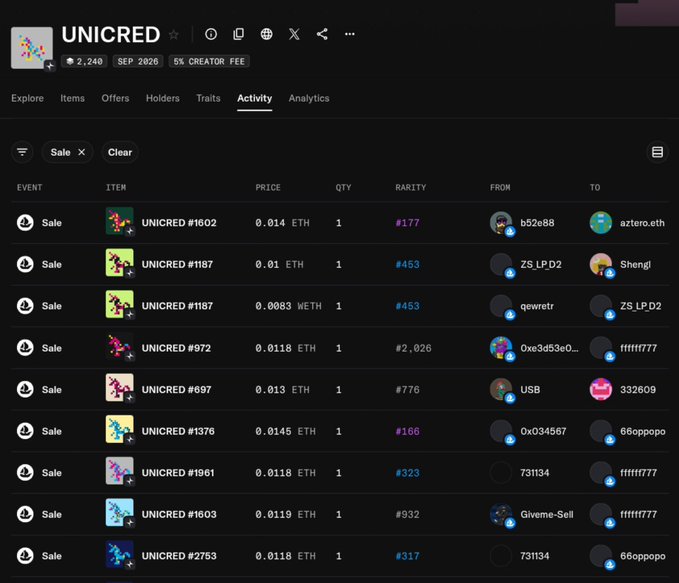The width and height of the screenshot is (679, 583).
Task: Open buyer aztero.eth profile
Action: pos(642,223)
